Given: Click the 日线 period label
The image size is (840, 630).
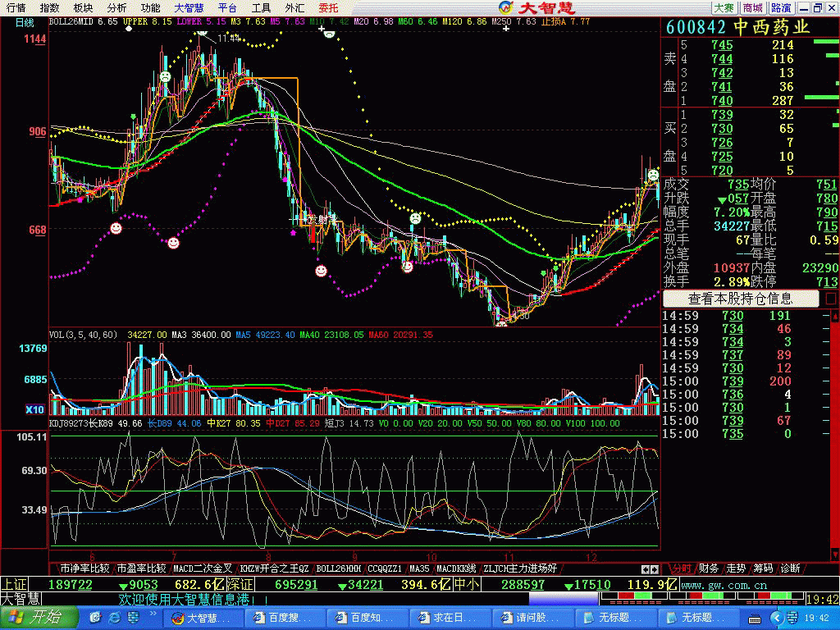Looking at the screenshot, I should 25,22.
